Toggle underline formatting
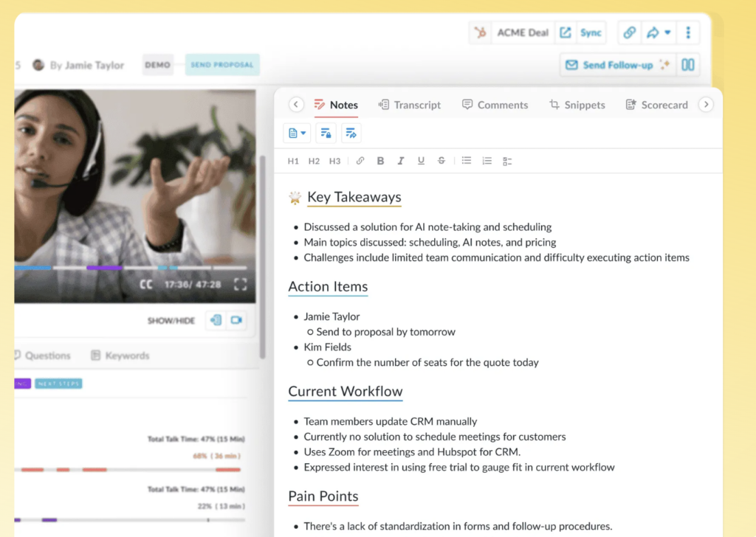Viewport: 756px width, 537px height. pos(421,161)
